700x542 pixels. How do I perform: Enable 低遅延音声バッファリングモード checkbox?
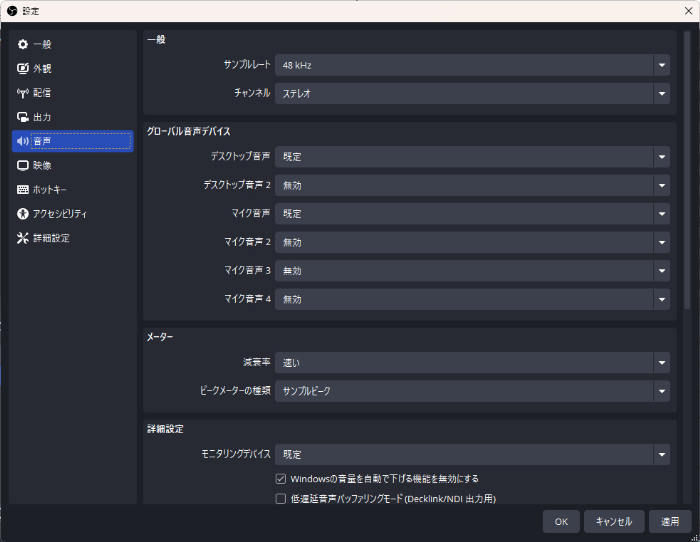click(281, 498)
